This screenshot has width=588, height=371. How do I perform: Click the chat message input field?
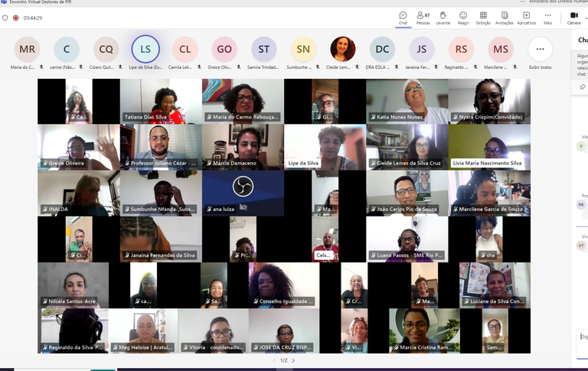pos(583,344)
